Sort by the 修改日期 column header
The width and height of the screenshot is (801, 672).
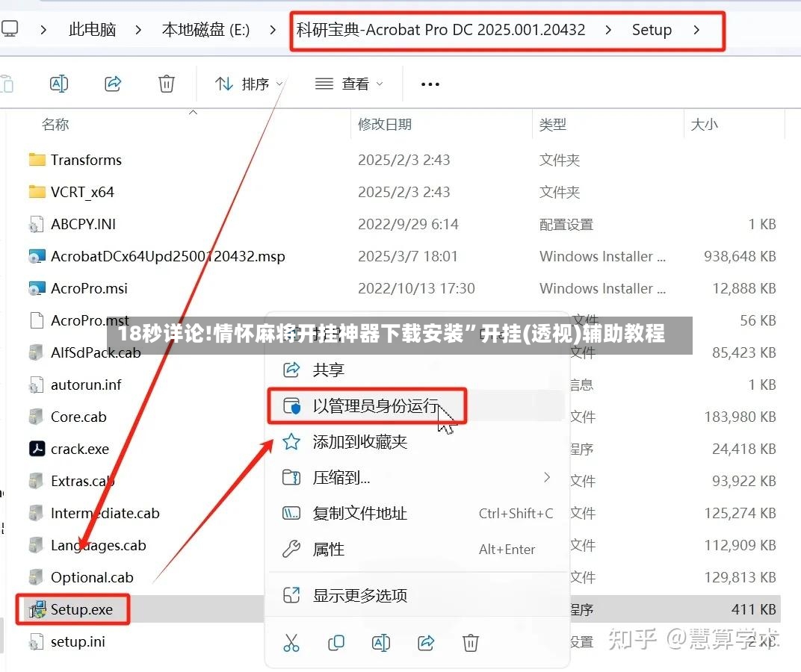[x=385, y=124]
